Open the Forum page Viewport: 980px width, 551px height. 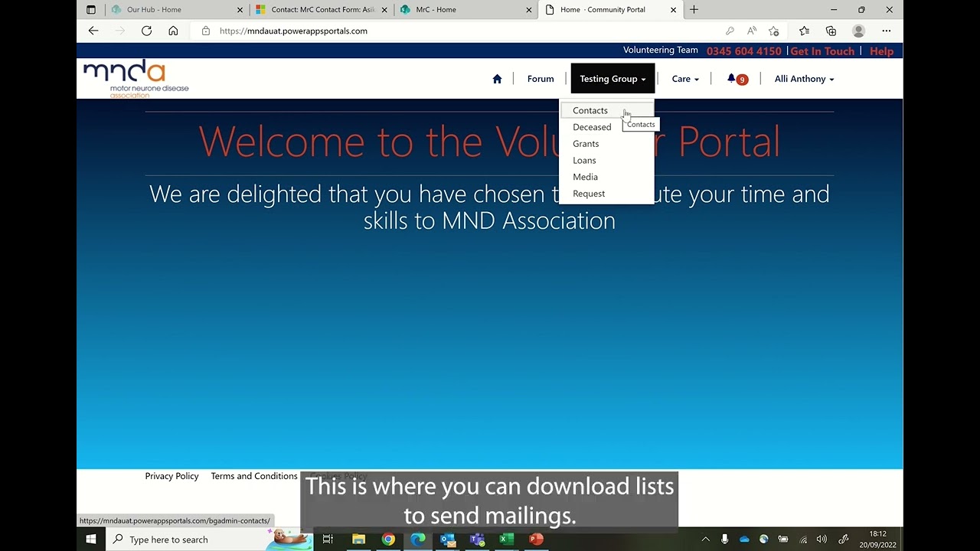click(541, 79)
